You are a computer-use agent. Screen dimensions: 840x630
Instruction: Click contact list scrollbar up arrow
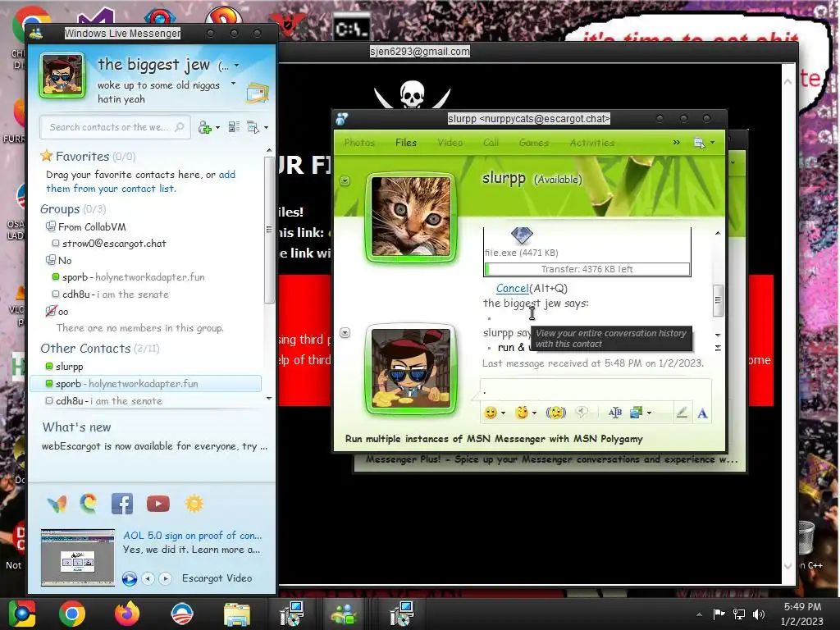[269, 151]
